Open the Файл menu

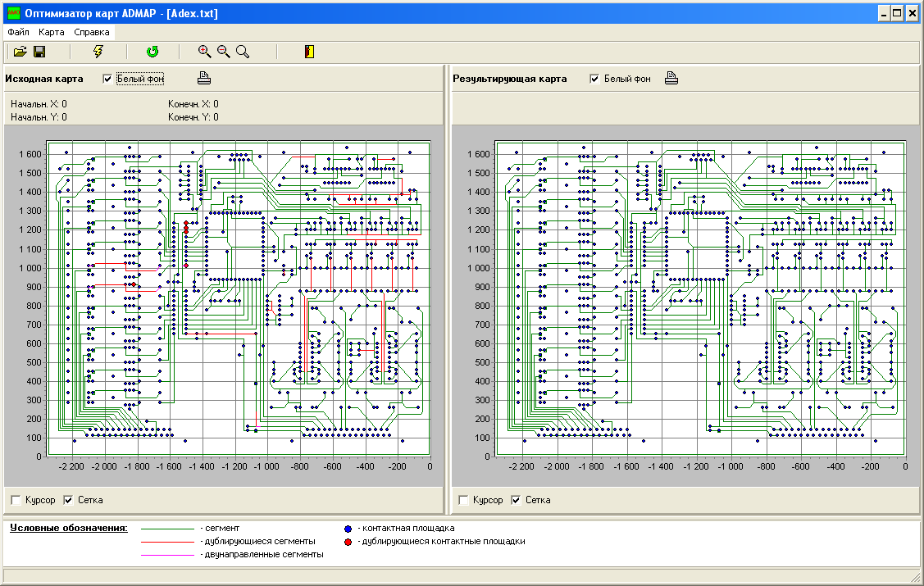coord(18,33)
